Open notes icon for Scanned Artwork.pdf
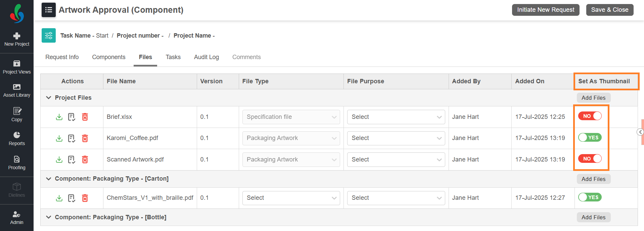The width and height of the screenshot is (644, 231). [72, 159]
